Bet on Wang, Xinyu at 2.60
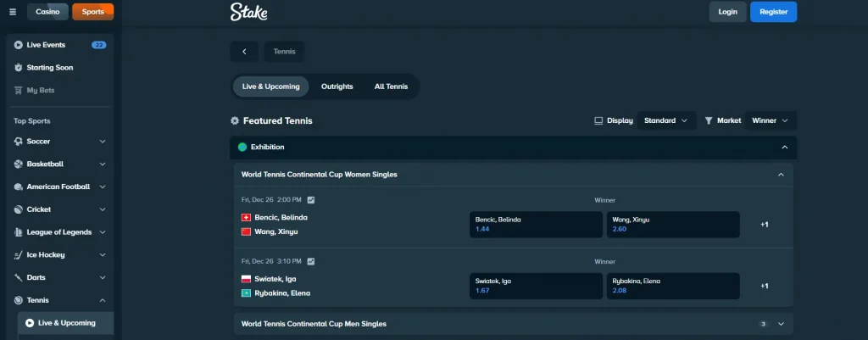Image resolution: width=868 pixels, height=340 pixels. pos(673,225)
